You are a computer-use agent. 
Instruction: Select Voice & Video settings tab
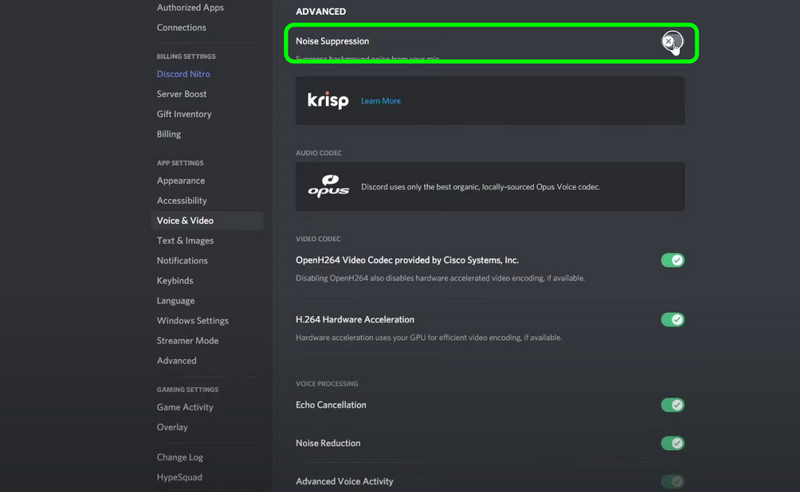pos(185,221)
